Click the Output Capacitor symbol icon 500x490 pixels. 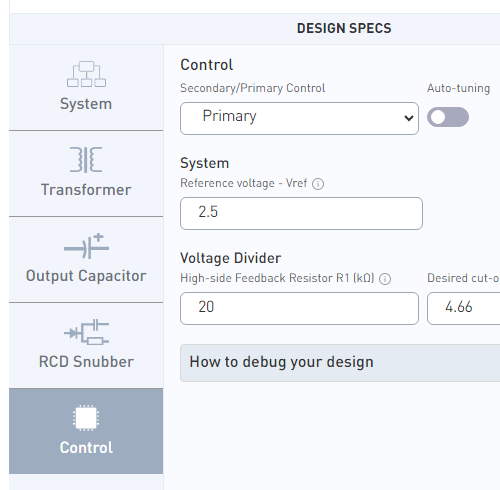click(x=86, y=246)
